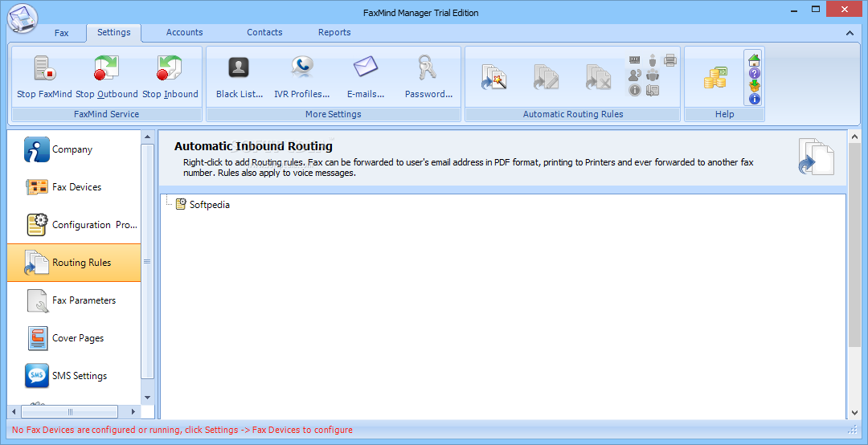Open Cover Pages in sidebar

[x=74, y=337]
